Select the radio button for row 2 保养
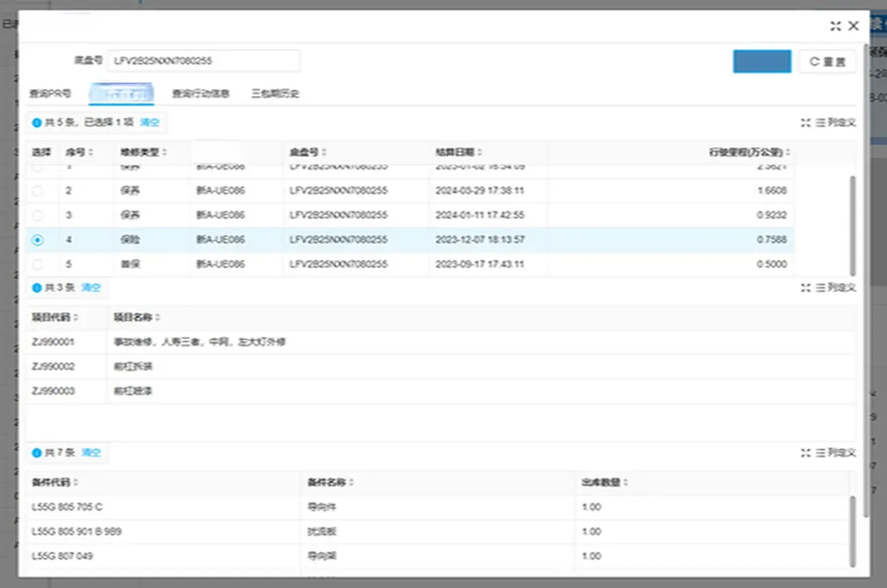Viewport: 887px width, 588px height. click(x=38, y=191)
